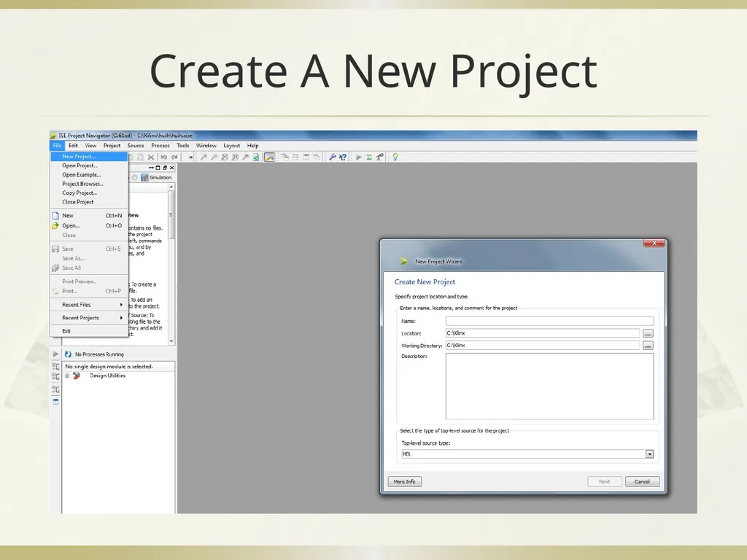This screenshot has height=560, width=747.
Task: Toggle the highlighted pencil toolbar icon
Action: (269, 157)
